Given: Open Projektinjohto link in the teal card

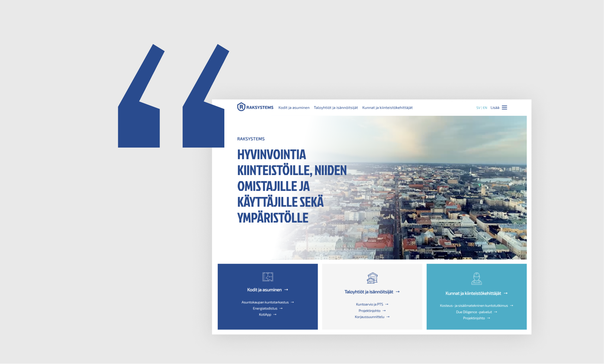Looking at the screenshot, I should click(x=476, y=318).
